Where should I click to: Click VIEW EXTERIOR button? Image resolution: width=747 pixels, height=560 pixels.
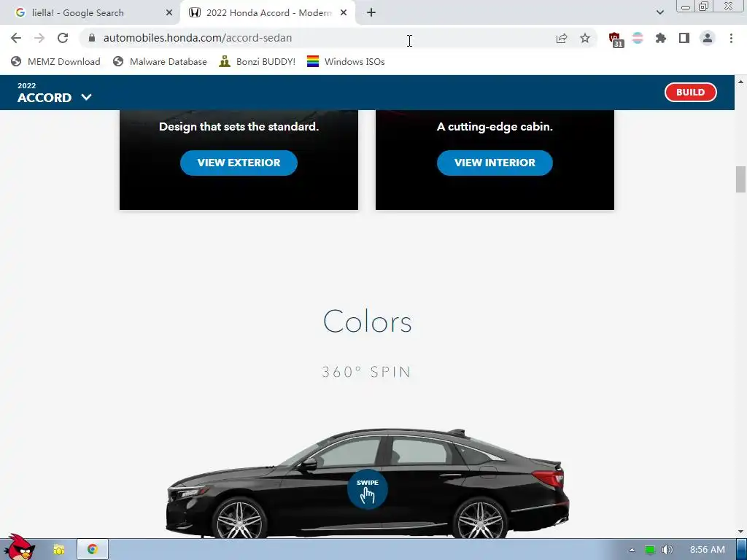[x=239, y=163]
